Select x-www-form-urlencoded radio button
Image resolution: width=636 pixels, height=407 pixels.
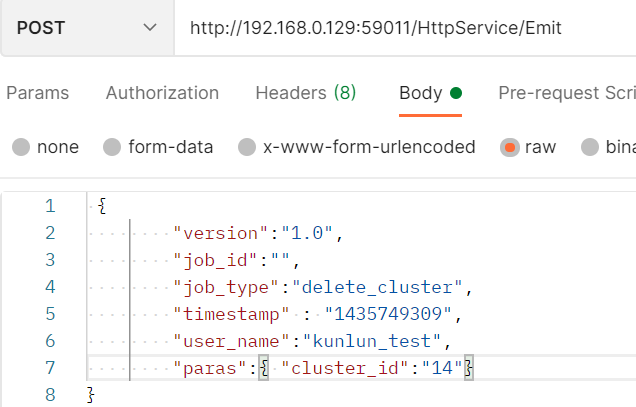click(x=247, y=147)
